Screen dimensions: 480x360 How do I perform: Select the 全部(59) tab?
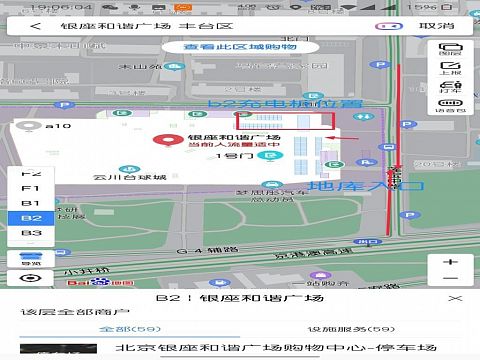130,329
